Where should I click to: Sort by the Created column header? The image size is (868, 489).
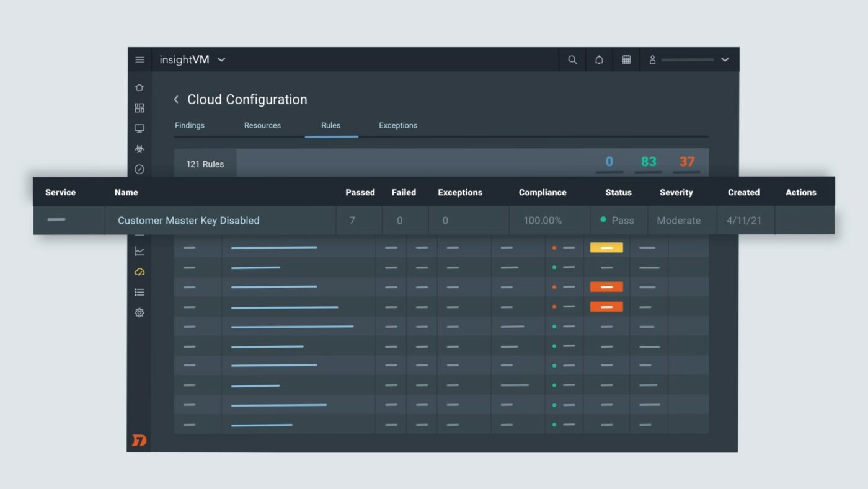pos(743,192)
